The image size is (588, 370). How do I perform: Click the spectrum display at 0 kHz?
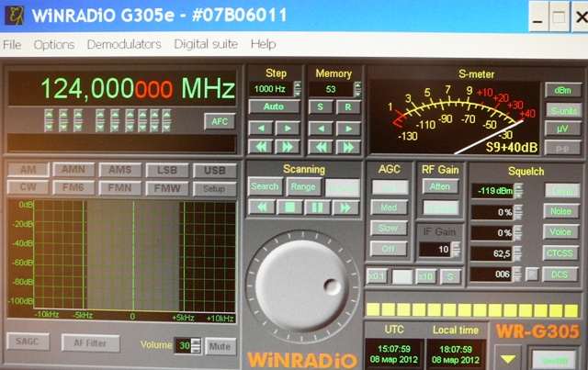coord(133,257)
